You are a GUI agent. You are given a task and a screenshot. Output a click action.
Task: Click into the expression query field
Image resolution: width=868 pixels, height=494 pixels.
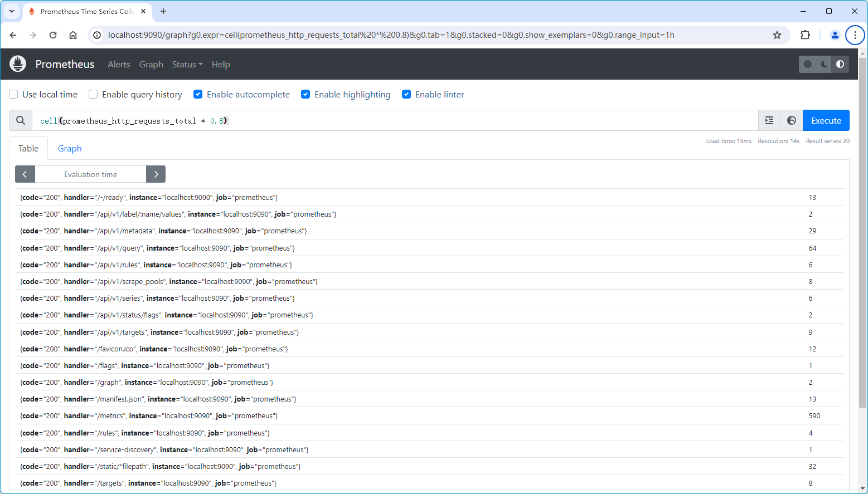[395, 120]
